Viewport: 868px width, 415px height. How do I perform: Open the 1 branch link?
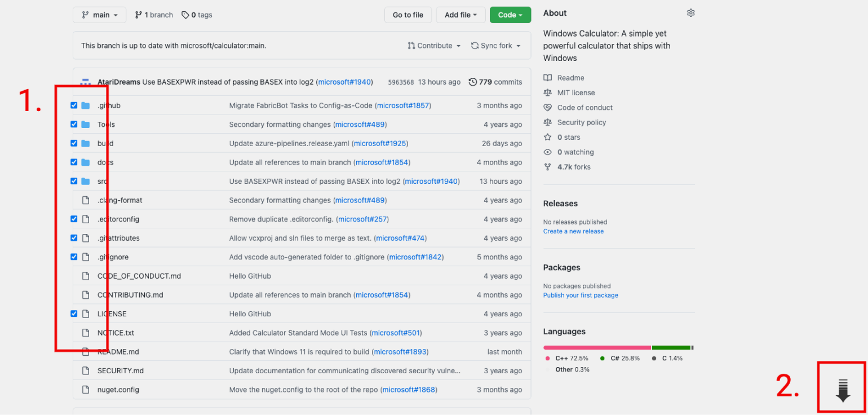[x=154, y=15]
